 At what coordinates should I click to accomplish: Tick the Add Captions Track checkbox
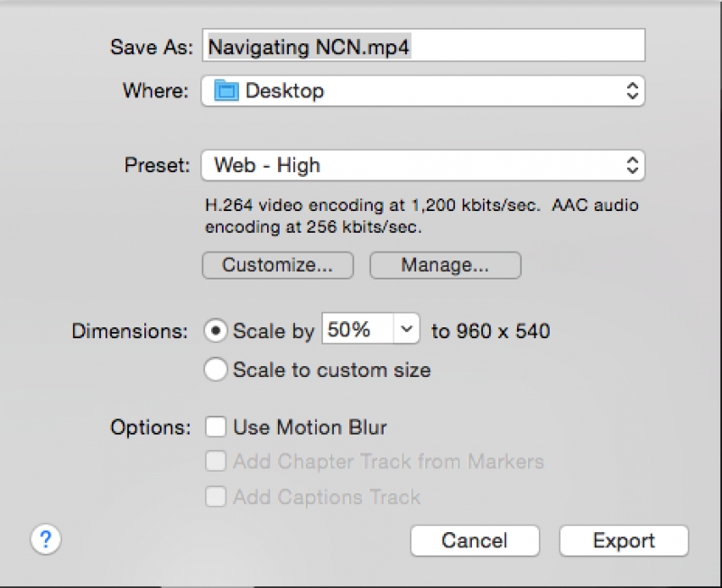click(x=216, y=496)
